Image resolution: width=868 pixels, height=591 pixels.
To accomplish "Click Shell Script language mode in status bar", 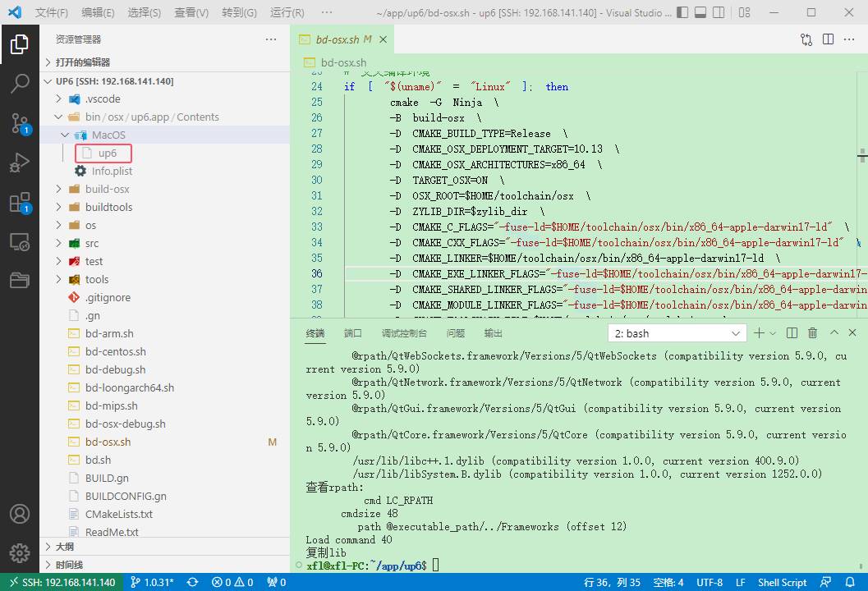I will click(782, 582).
